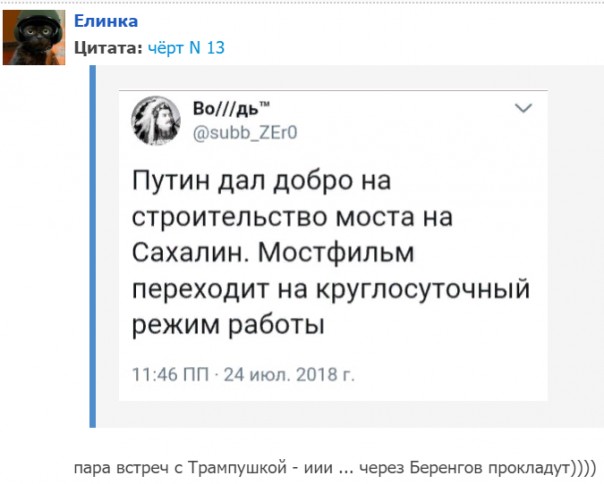Open the Елинка username profile link
Image resolution: width=604 pixels, height=484 pixels.
click(106, 21)
